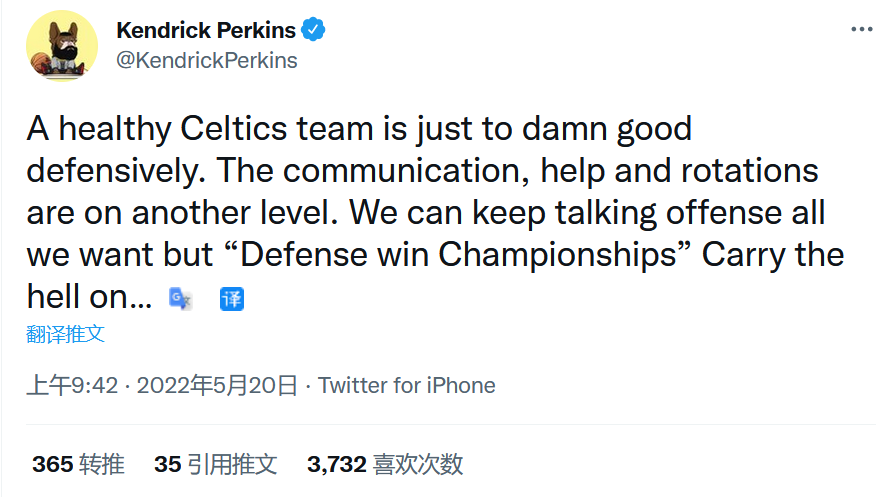Open the Kendrick Perkins display name

coord(206,31)
